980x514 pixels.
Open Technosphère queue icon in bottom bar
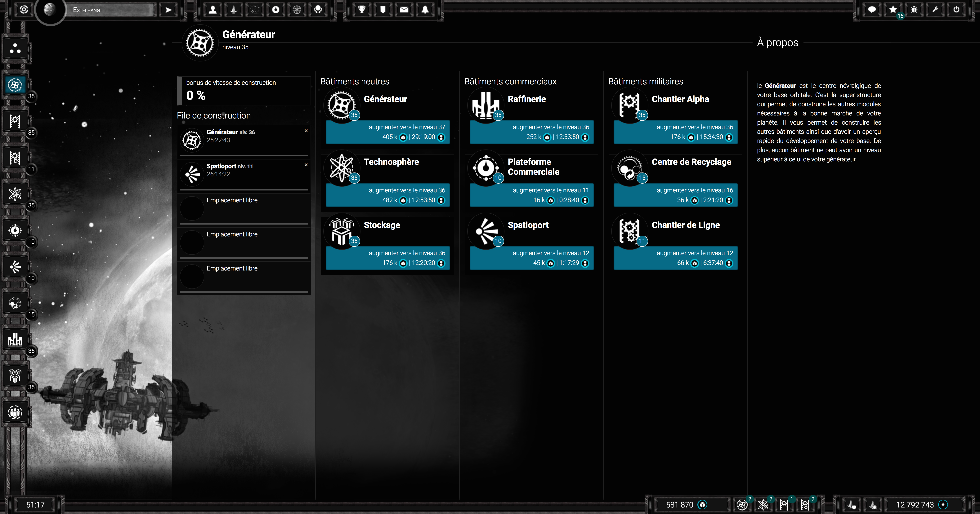click(763, 504)
